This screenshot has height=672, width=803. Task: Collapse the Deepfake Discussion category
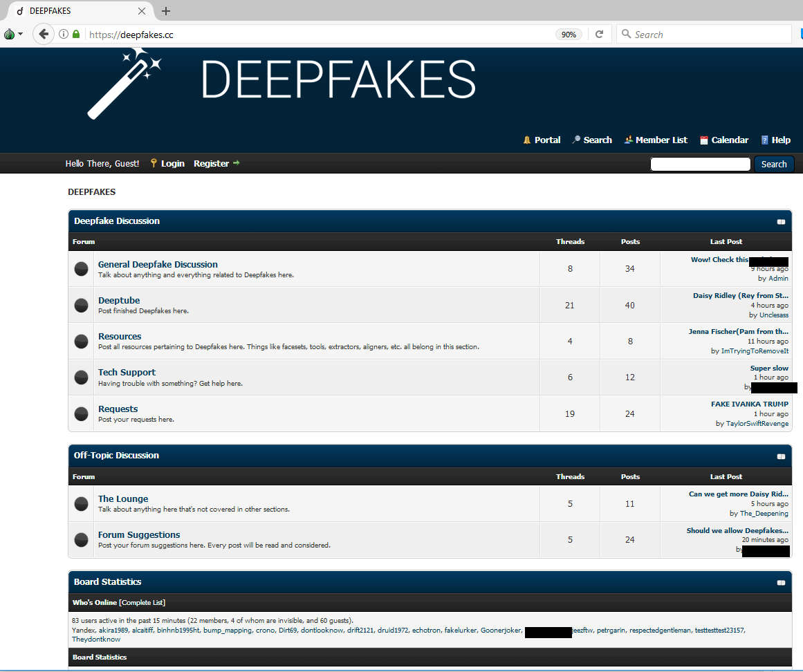pyautogui.click(x=781, y=222)
